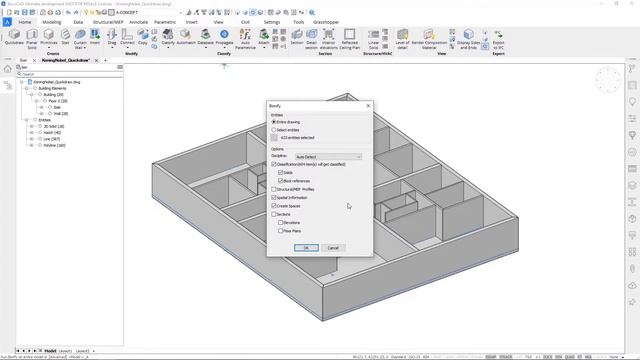
Task: Switch to the Annotate ribbon tab
Action: click(x=138, y=22)
